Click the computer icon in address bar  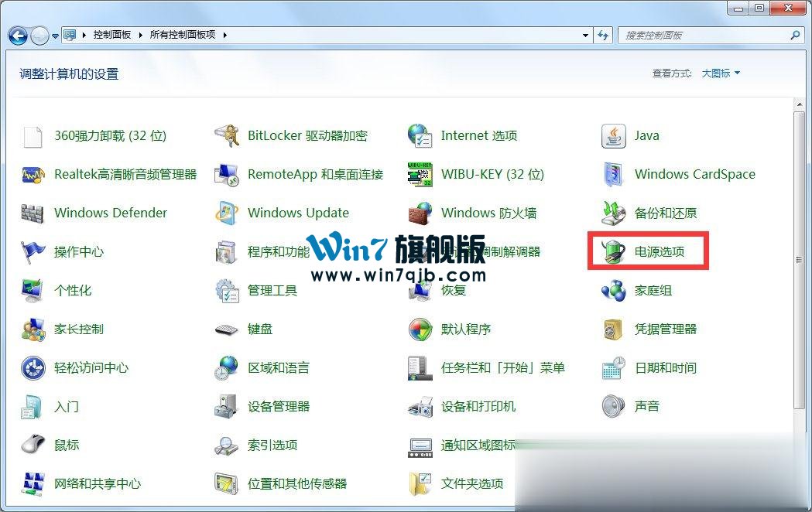point(70,35)
